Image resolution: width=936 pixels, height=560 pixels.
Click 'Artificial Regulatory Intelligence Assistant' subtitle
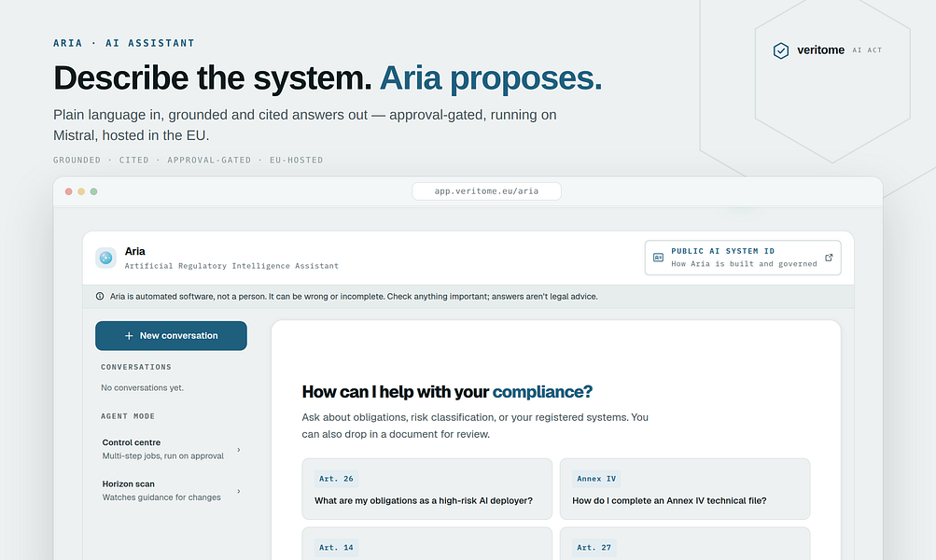point(231,266)
